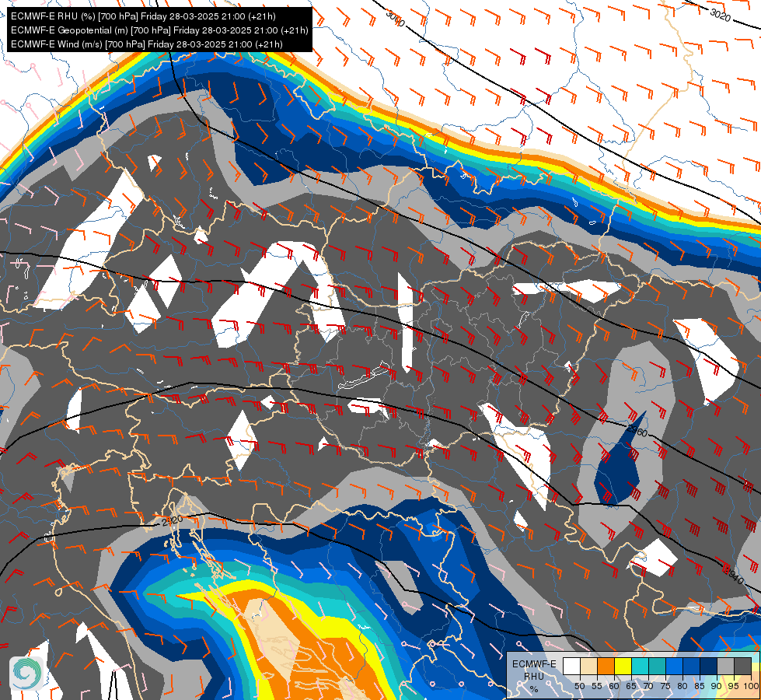Click the legend tick label 50
This screenshot has width=761, height=700.
pos(579,686)
